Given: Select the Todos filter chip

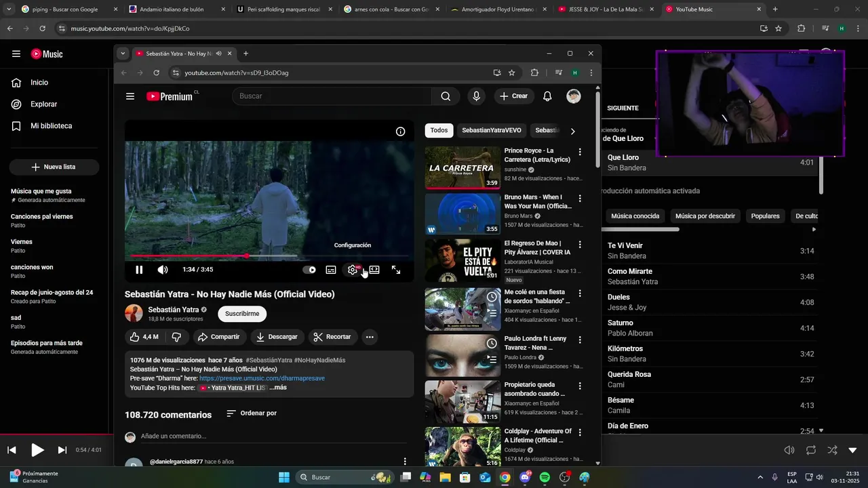Looking at the screenshot, I should 439,130.
